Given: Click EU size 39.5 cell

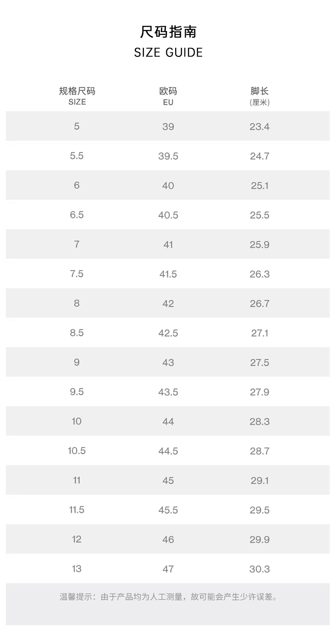Looking at the screenshot, I should pos(168,156).
